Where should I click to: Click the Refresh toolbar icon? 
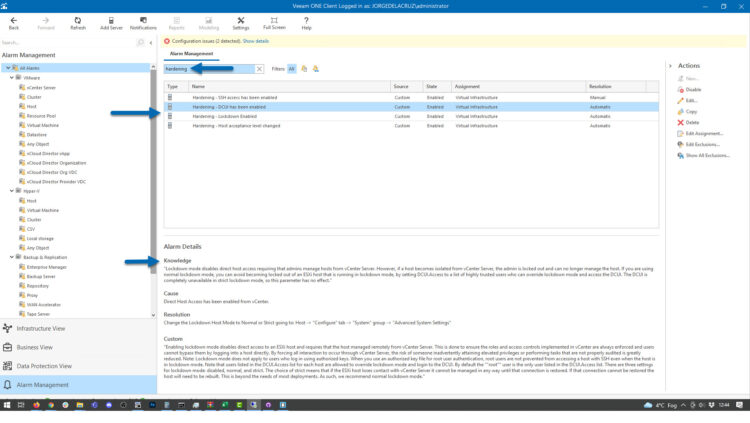77,23
